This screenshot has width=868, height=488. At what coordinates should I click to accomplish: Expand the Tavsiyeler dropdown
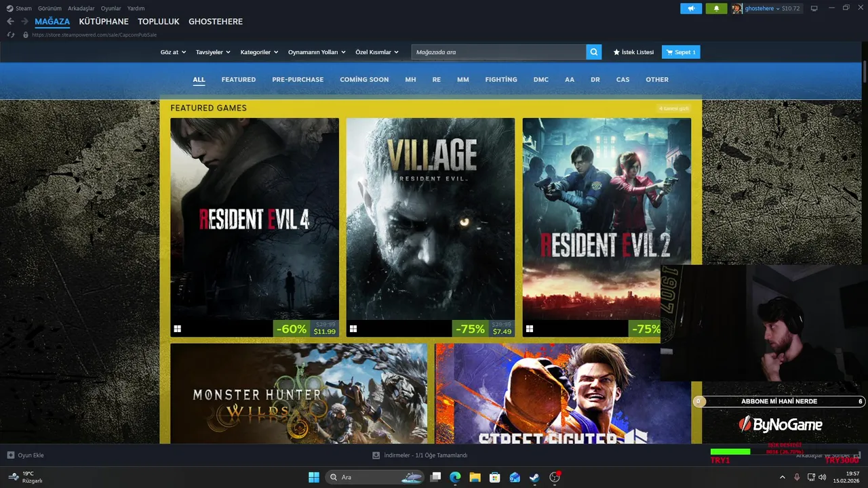(213, 52)
